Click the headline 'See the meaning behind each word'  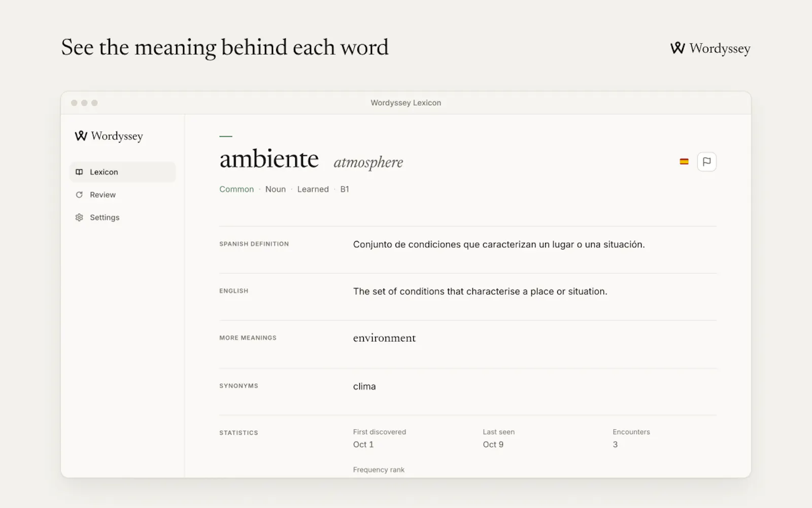point(225,48)
